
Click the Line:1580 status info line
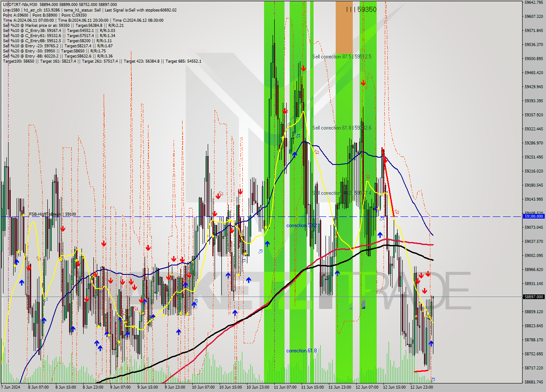click(x=90, y=10)
